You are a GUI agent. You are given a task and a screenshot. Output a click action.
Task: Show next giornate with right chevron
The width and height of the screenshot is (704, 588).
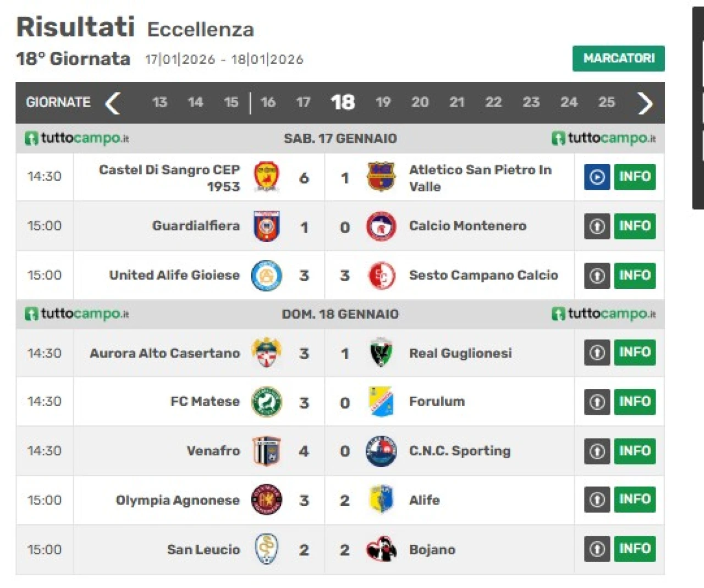[x=645, y=103]
